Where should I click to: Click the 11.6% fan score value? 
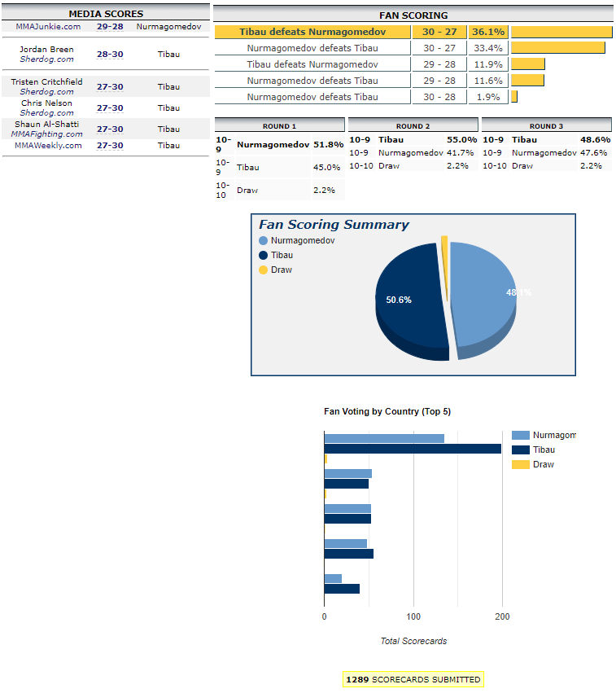(x=488, y=81)
